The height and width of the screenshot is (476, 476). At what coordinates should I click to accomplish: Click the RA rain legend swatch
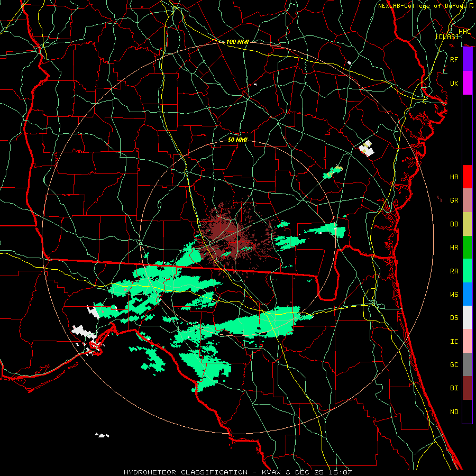coord(467,271)
